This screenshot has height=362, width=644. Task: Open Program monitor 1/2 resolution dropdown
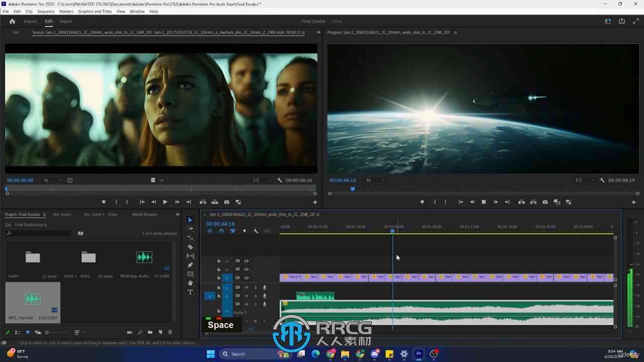pyautogui.click(x=585, y=180)
